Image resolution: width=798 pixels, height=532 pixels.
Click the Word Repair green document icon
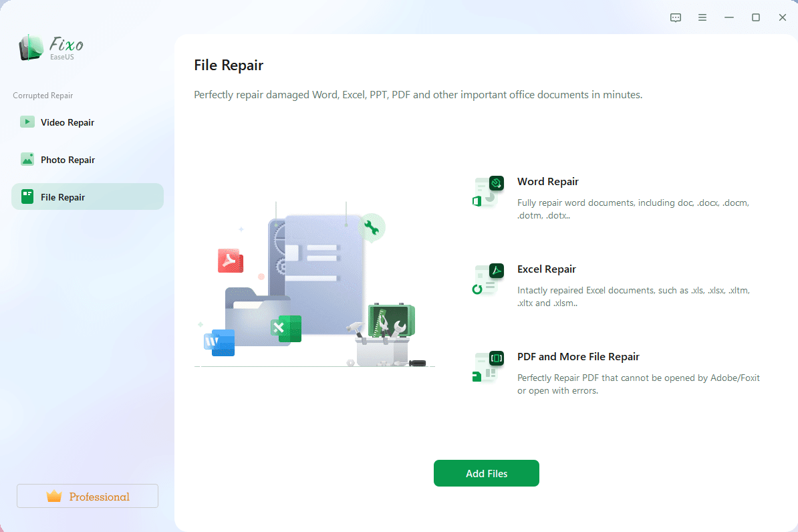coord(487,192)
